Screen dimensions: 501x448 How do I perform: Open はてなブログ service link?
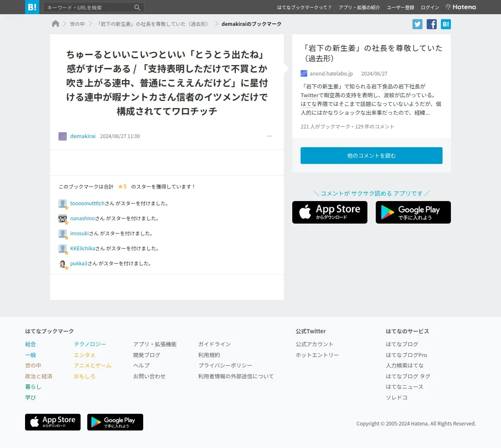402,344
